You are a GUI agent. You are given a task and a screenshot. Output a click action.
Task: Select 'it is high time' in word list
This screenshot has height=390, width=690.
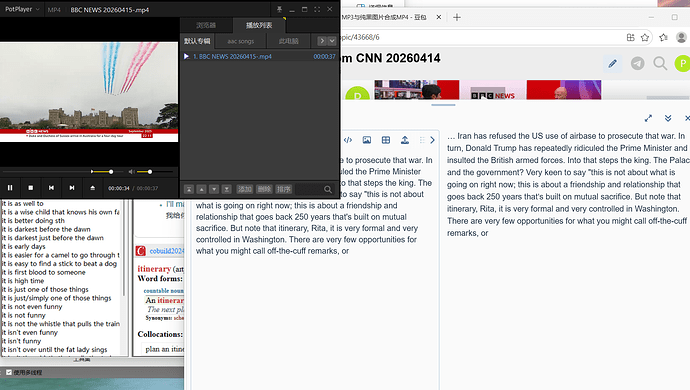click(x=24, y=281)
